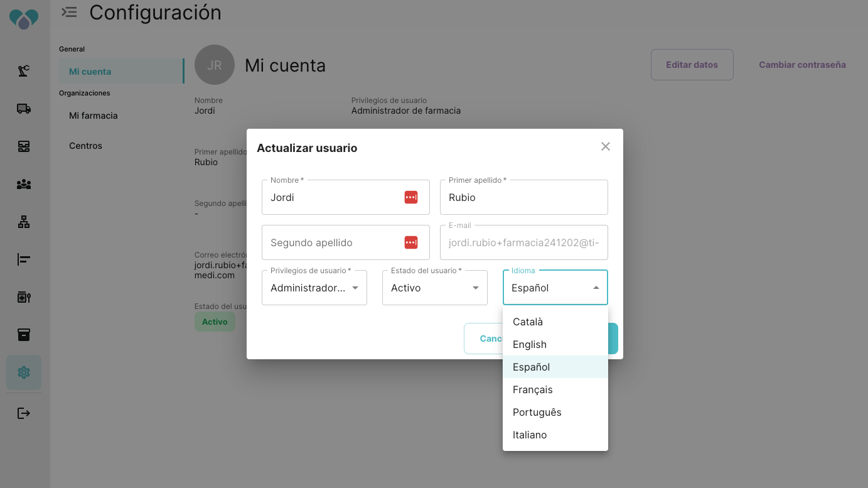Select the delivery truck icon in sidebar
Viewport: 868px width, 488px height.
[23, 108]
